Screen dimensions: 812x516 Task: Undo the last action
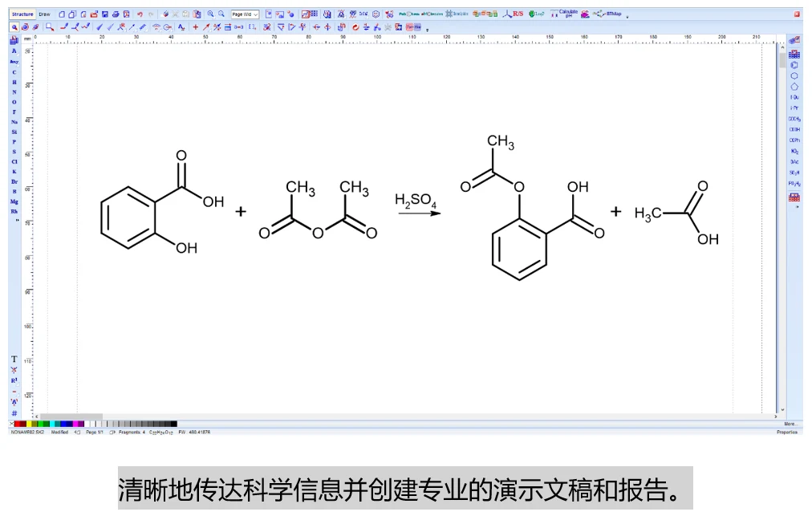[140, 14]
